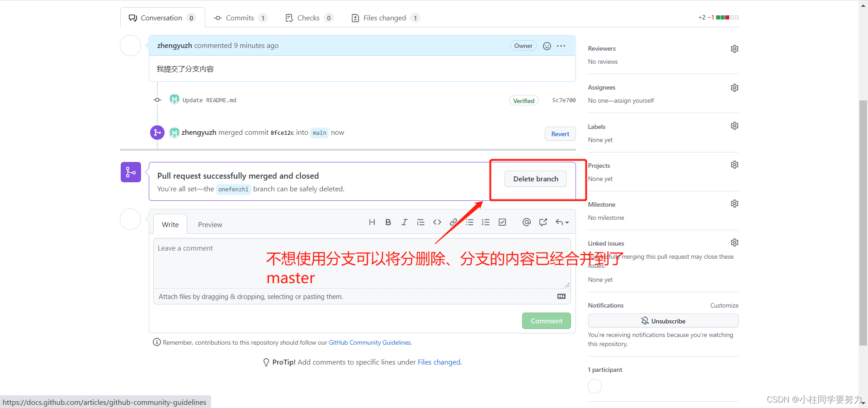
Task: Open the @mention icon in toolbar
Action: 526,222
